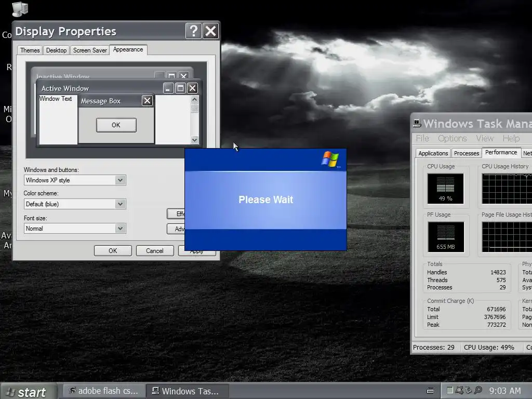The image size is (532, 399).
Task: Open Task Manager Options menu
Action: click(x=453, y=138)
